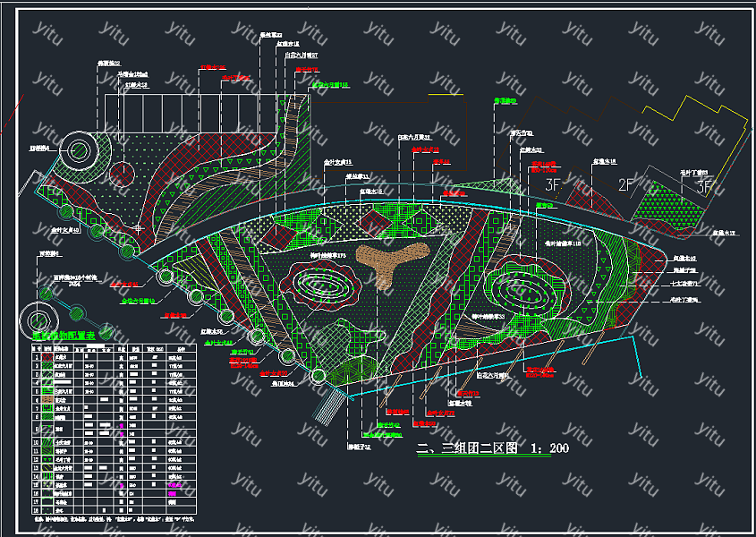Select the brown Y-shaped paving patch
This screenshot has height=537, width=756.
click(x=392, y=264)
